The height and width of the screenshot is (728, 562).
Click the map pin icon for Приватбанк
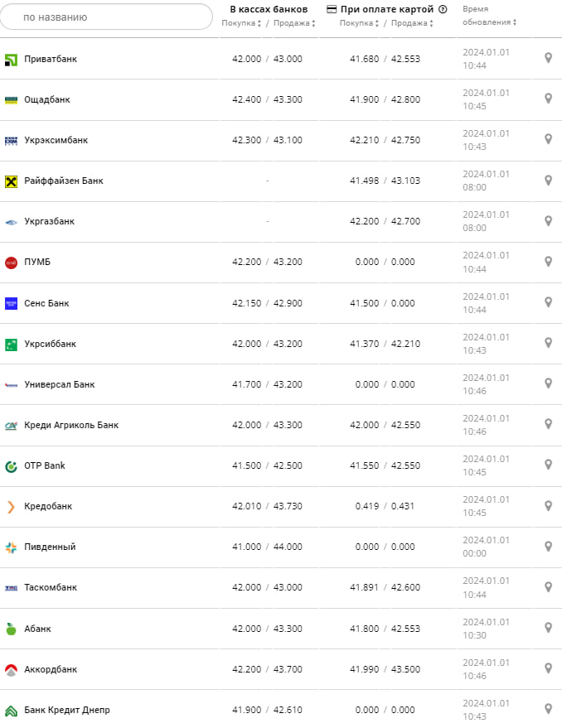(548, 58)
